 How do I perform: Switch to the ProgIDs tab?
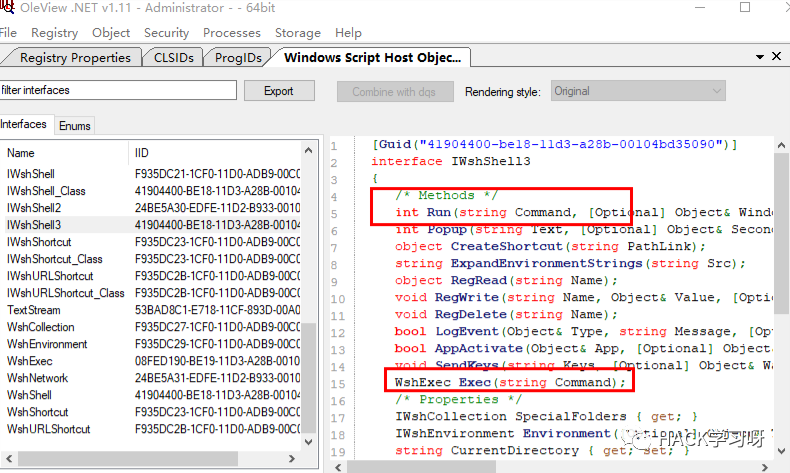coord(238,57)
